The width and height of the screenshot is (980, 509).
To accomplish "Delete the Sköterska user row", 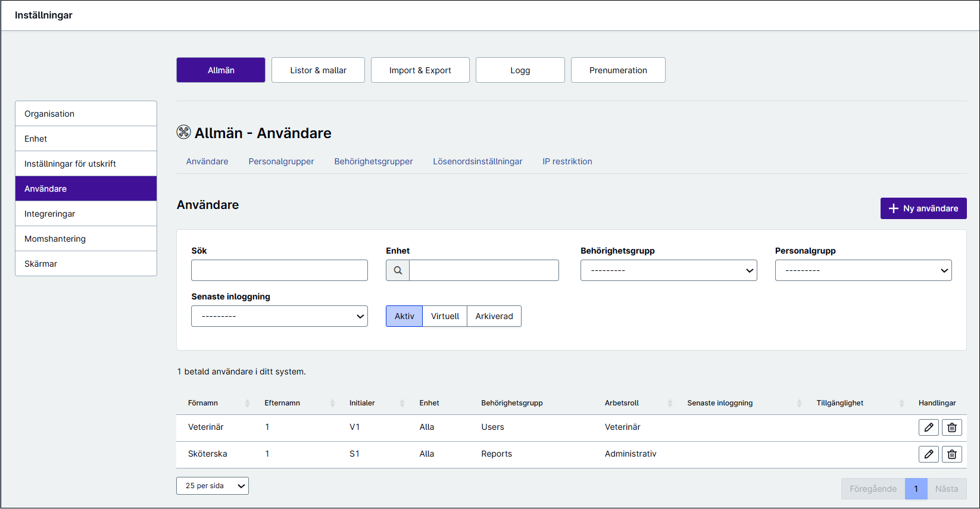I will [951, 454].
